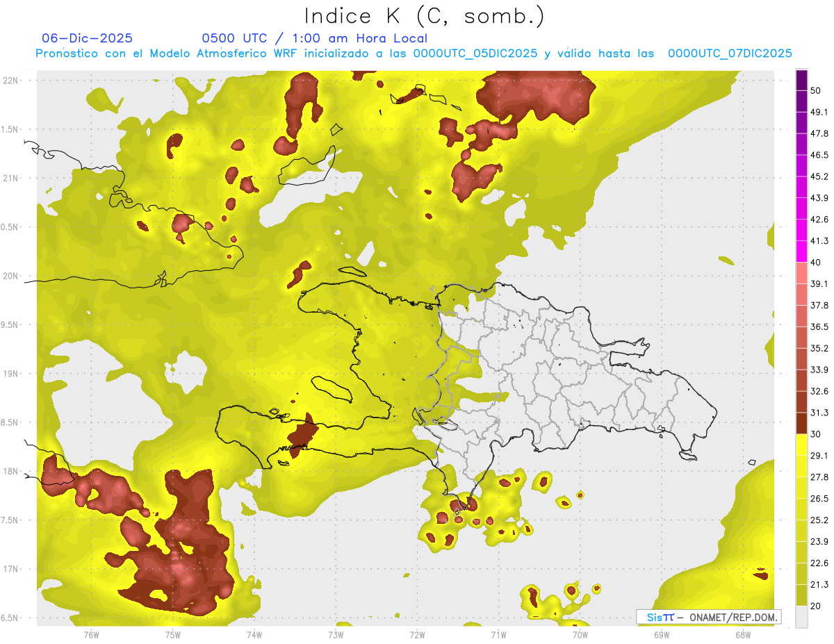
Task: Click the 'SisTT - ONAMET/REP.DOM.' credit box
Action: [x=709, y=617]
